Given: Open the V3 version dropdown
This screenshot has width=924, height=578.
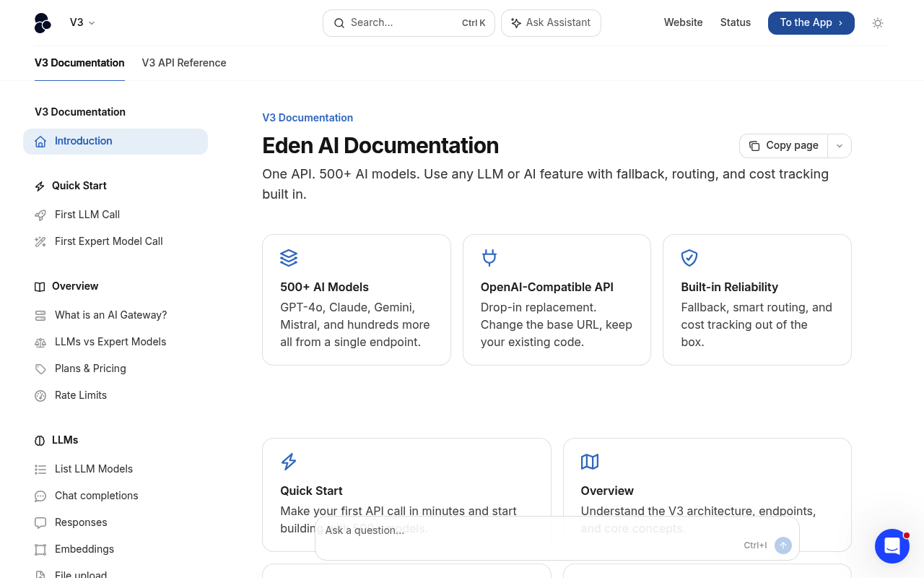Looking at the screenshot, I should point(82,22).
